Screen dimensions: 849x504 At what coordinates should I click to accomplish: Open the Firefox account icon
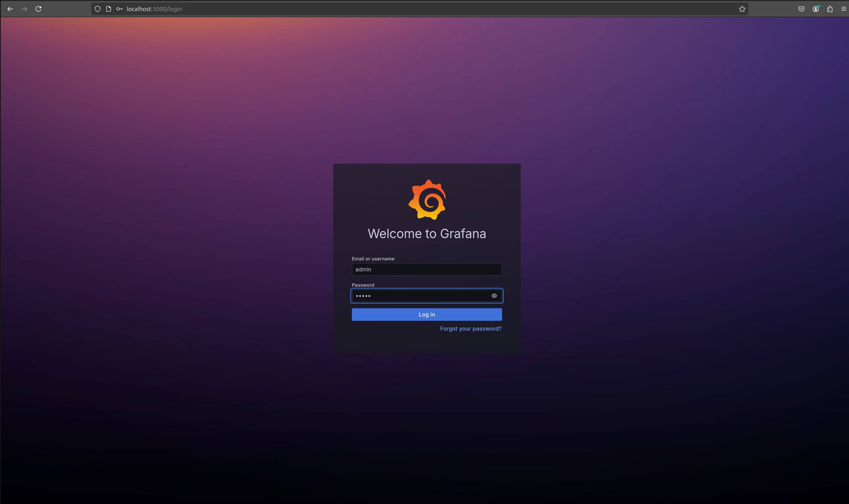click(815, 9)
